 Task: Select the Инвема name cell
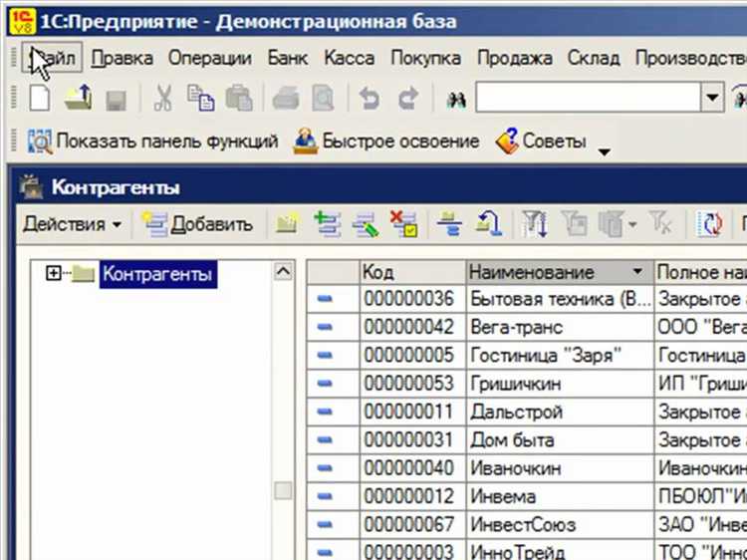point(560,496)
